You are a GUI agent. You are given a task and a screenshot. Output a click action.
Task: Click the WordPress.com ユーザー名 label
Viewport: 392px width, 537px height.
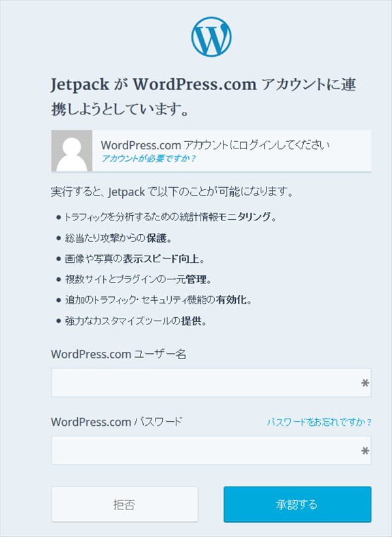point(118,354)
